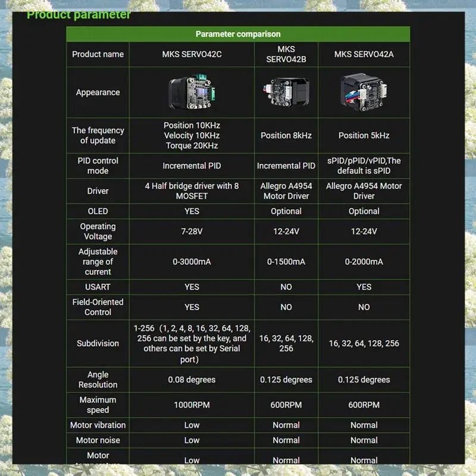The width and height of the screenshot is (476, 476).
Task: Select the 'Motor vibration' row label
Action: coord(98,425)
